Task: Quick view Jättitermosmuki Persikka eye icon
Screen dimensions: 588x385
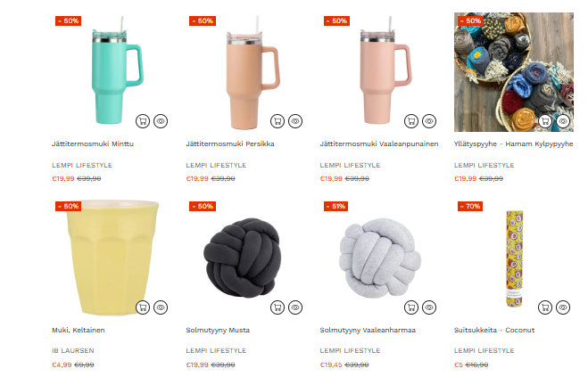Action: pos(295,121)
